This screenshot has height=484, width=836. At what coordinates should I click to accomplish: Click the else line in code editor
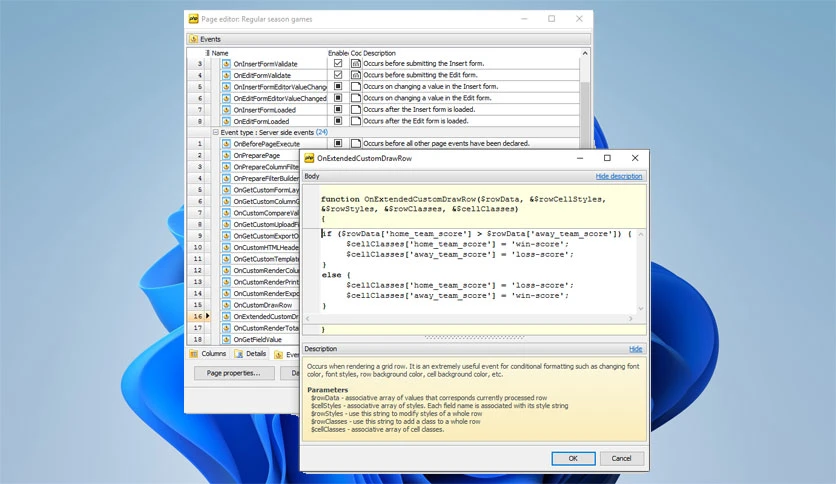point(336,275)
